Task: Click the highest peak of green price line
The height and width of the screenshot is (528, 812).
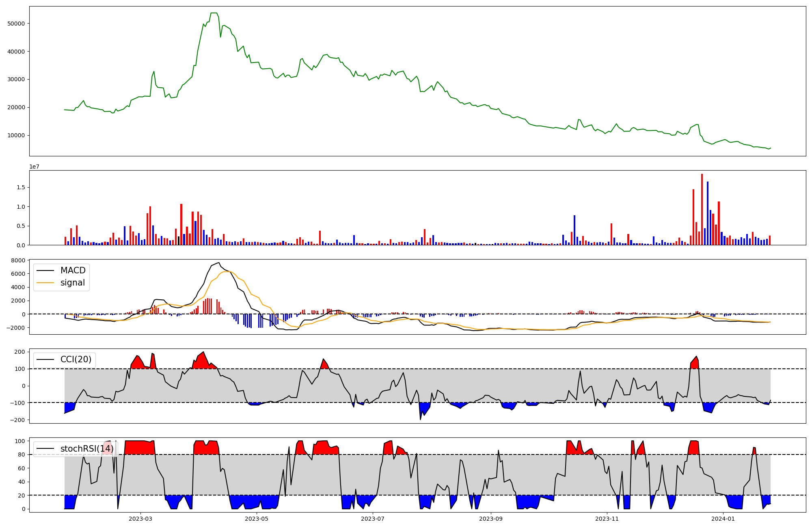Action: point(214,13)
